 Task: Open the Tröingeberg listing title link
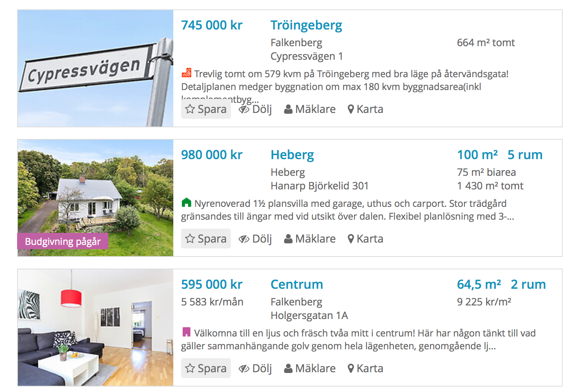click(x=306, y=25)
